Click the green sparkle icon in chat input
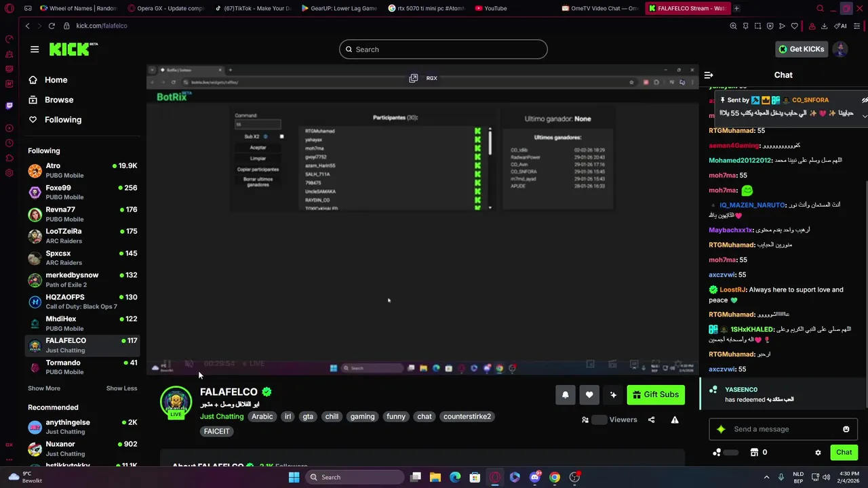This screenshot has width=868, height=488. 721,429
